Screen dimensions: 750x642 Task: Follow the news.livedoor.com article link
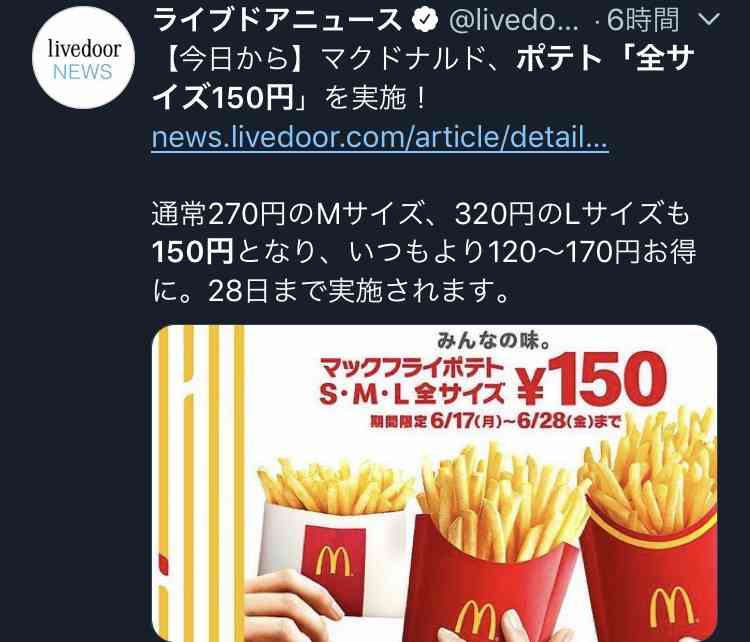coord(380,138)
